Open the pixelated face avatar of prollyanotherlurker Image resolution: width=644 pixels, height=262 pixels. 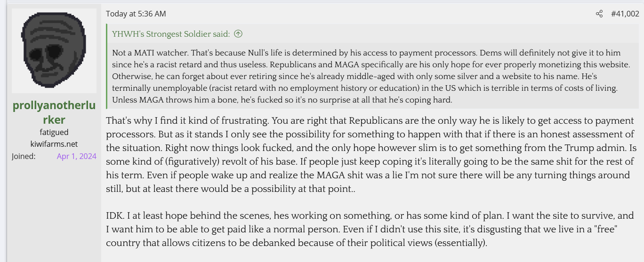(54, 51)
